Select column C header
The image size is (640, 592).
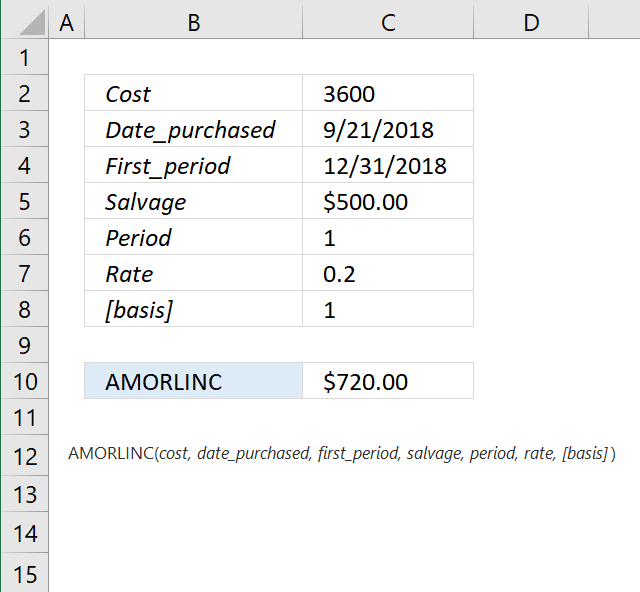(x=388, y=22)
